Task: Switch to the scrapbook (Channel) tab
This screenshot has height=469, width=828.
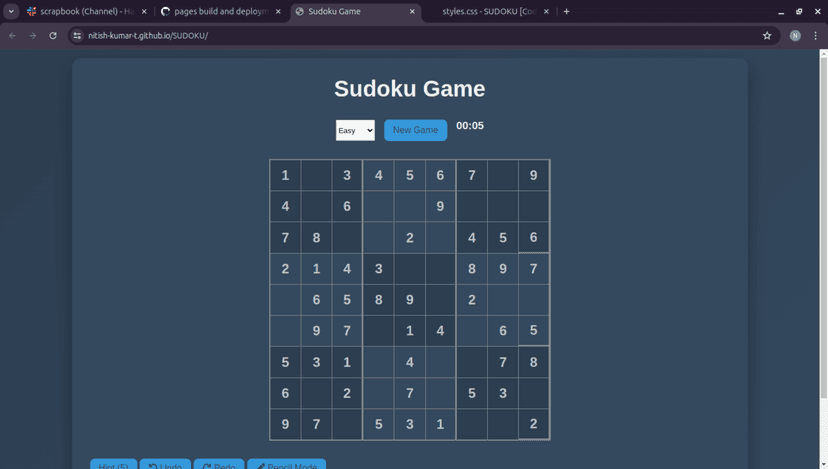Action: click(80, 11)
